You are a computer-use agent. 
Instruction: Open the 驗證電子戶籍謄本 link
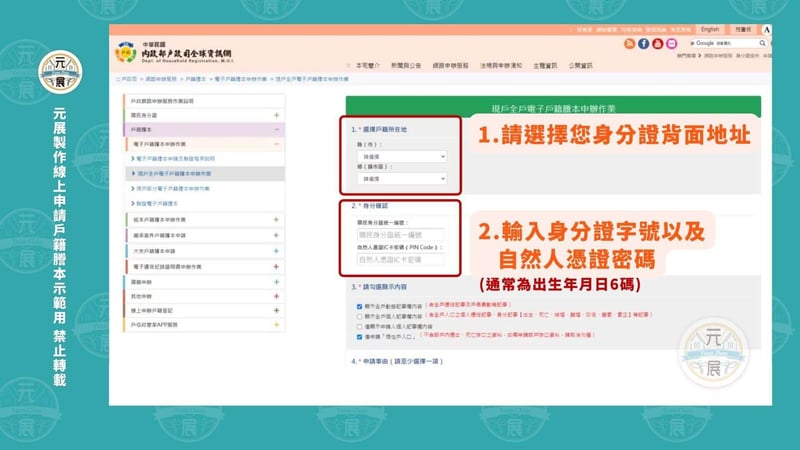click(x=157, y=203)
